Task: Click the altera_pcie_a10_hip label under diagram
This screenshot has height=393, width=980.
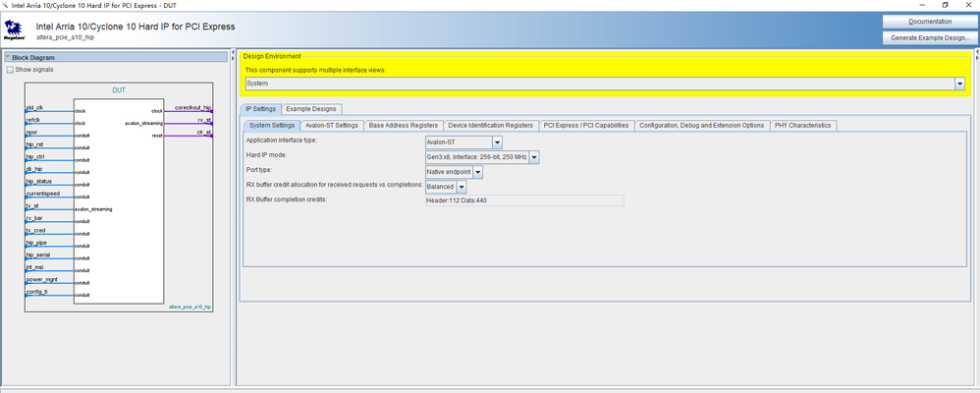Action: [x=190, y=308]
